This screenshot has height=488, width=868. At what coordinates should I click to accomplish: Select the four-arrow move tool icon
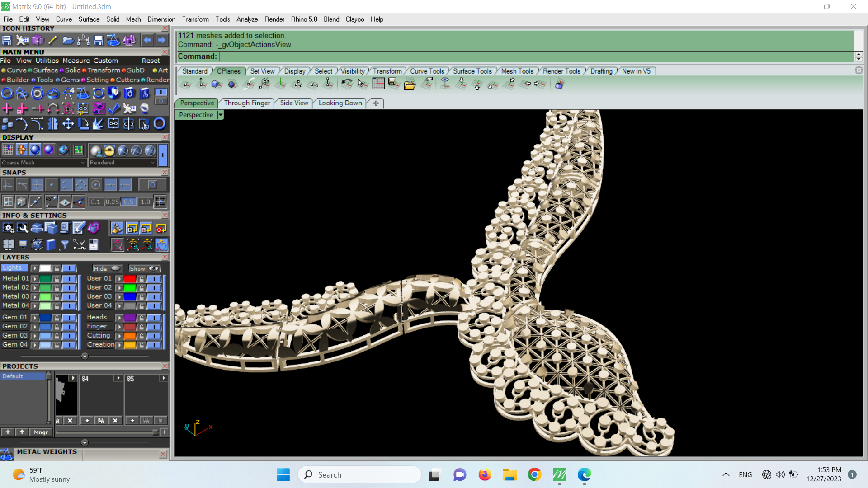pos(68,124)
